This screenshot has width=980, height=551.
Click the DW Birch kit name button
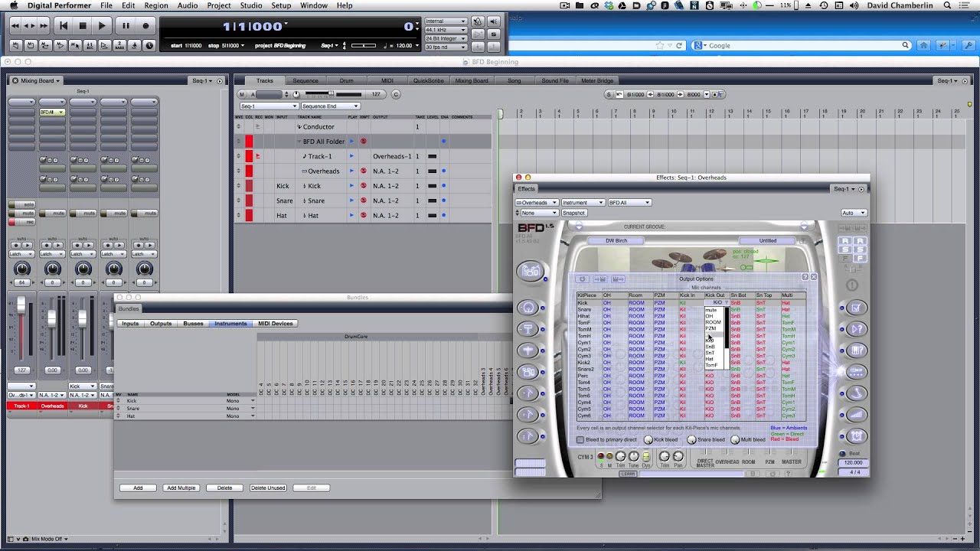pyautogui.click(x=616, y=240)
